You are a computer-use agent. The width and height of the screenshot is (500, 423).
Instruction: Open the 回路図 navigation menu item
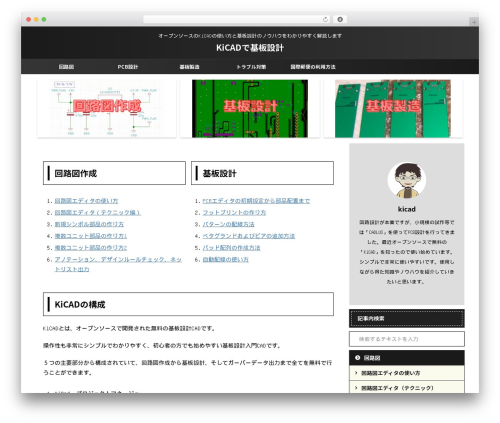tap(66, 67)
